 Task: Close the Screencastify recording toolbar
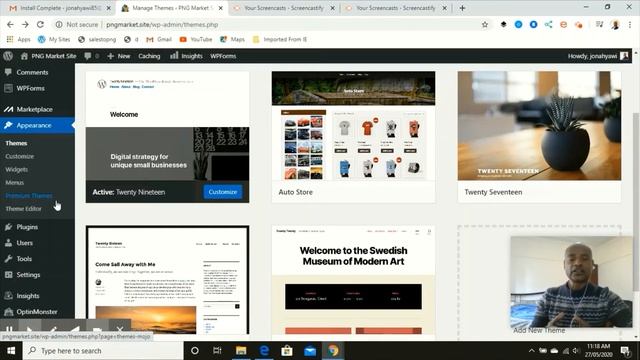(120, 329)
